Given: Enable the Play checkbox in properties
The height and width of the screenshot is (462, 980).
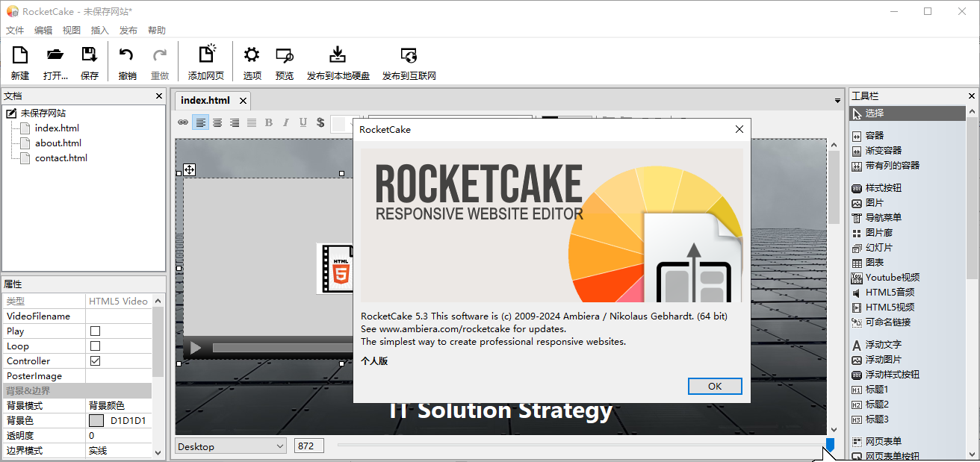Looking at the screenshot, I should (x=93, y=331).
